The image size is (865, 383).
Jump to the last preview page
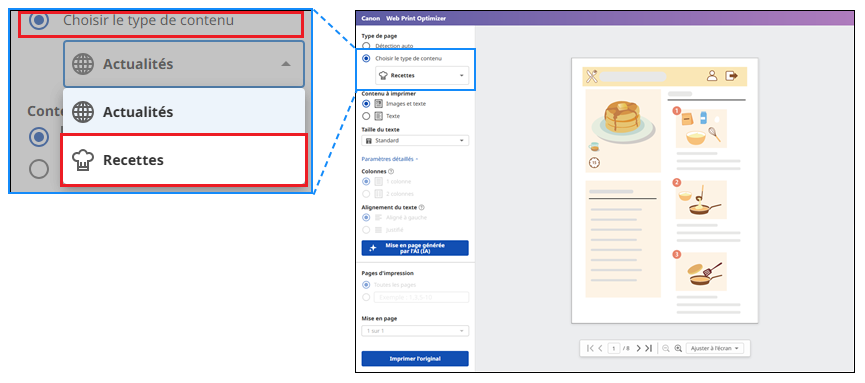tap(649, 348)
